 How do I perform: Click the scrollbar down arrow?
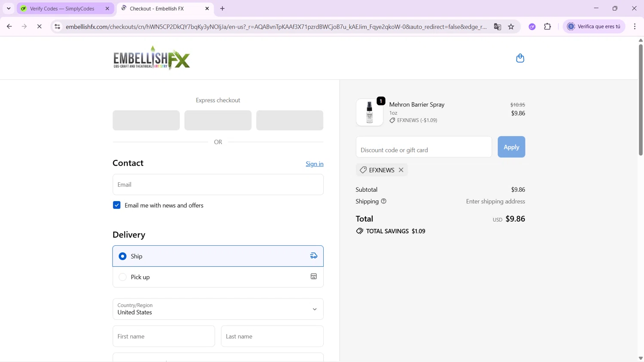[641, 358]
